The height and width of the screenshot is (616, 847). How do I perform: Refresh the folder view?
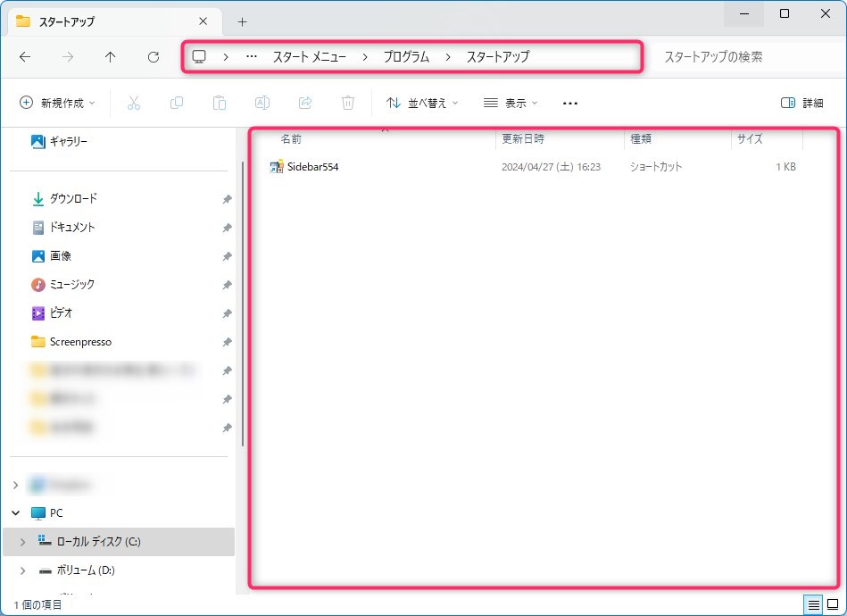pos(154,56)
